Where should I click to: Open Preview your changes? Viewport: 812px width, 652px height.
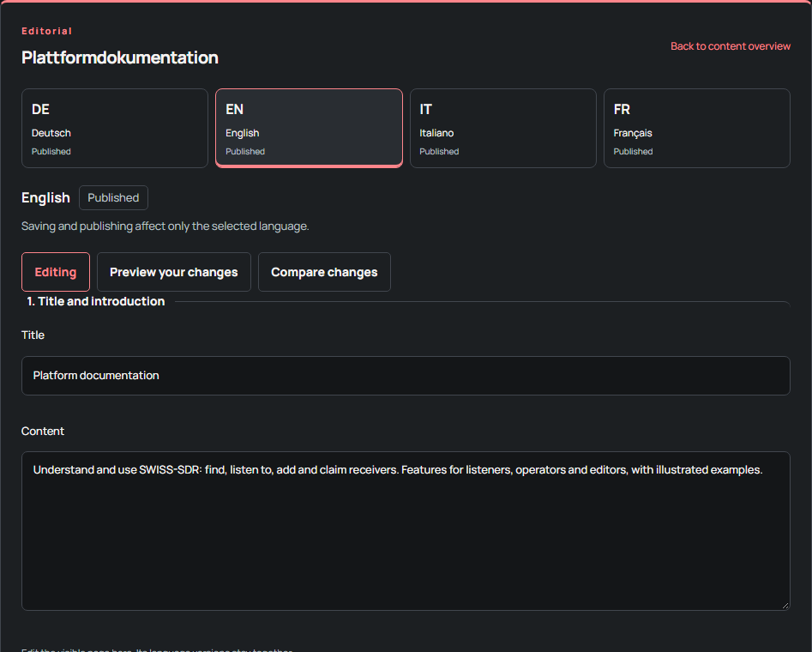pyautogui.click(x=173, y=272)
